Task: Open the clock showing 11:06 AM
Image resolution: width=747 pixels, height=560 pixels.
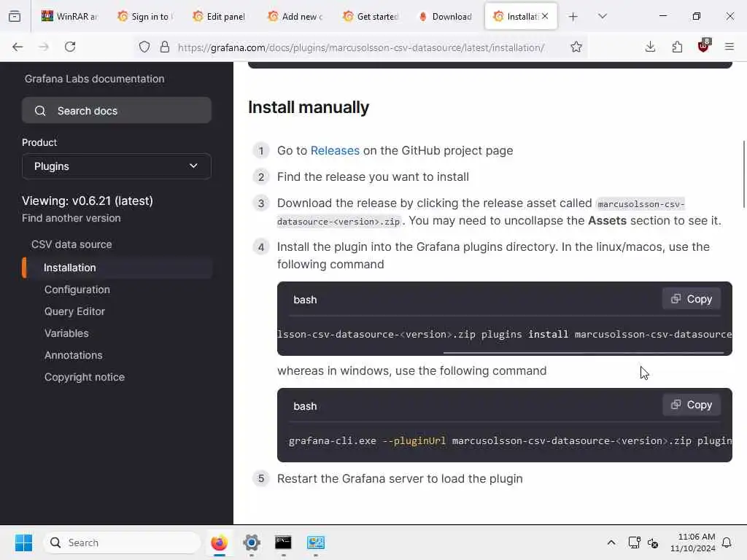Action: (693, 542)
